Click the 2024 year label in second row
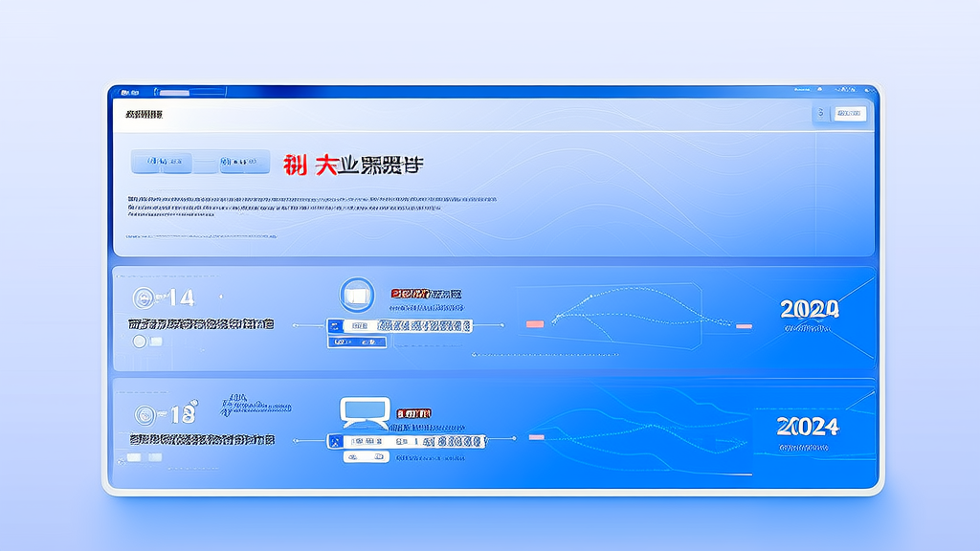Viewport: 980px width, 551px height. click(x=808, y=427)
